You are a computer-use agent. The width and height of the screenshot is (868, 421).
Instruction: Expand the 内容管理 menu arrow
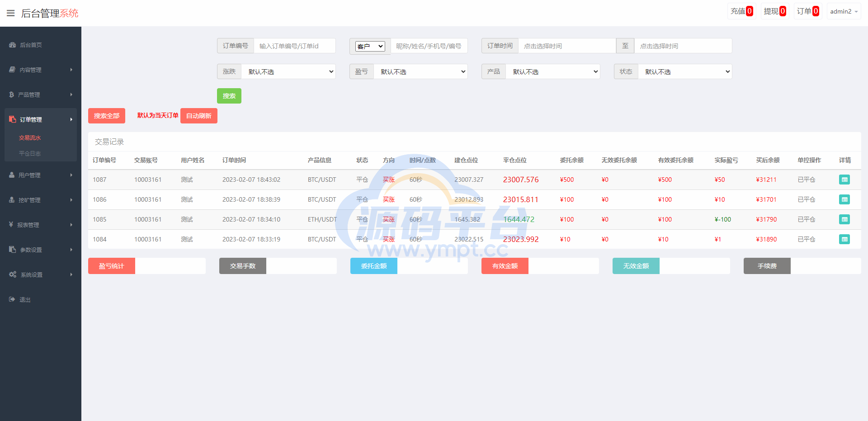[x=71, y=70]
